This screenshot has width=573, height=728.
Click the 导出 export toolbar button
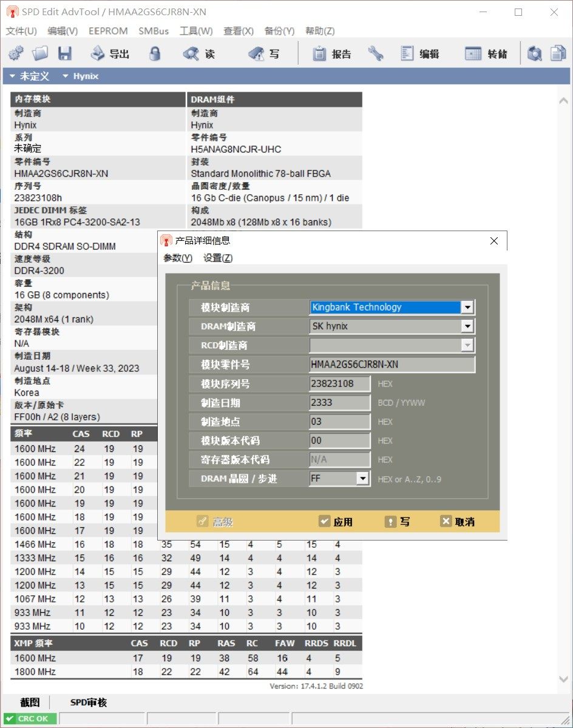point(110,53)
